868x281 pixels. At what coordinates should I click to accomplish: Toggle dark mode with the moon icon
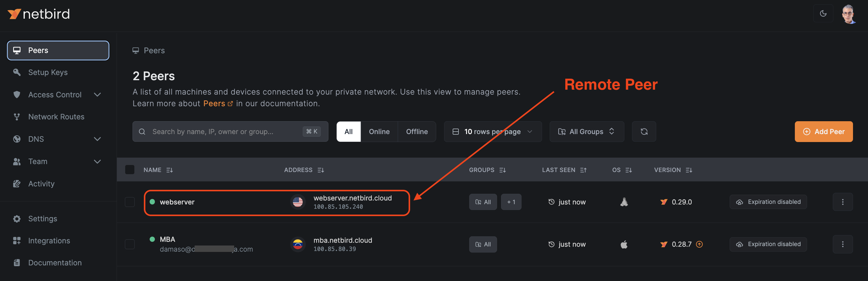tap(823, 13)
